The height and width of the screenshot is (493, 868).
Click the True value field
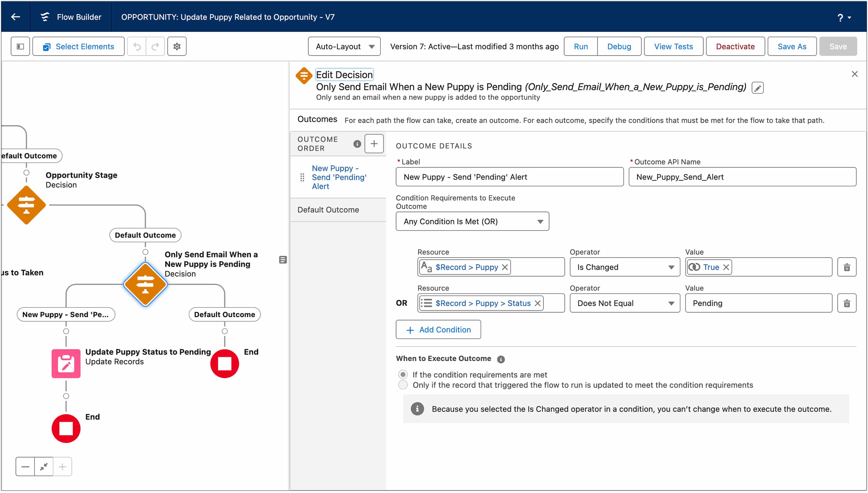759,267
